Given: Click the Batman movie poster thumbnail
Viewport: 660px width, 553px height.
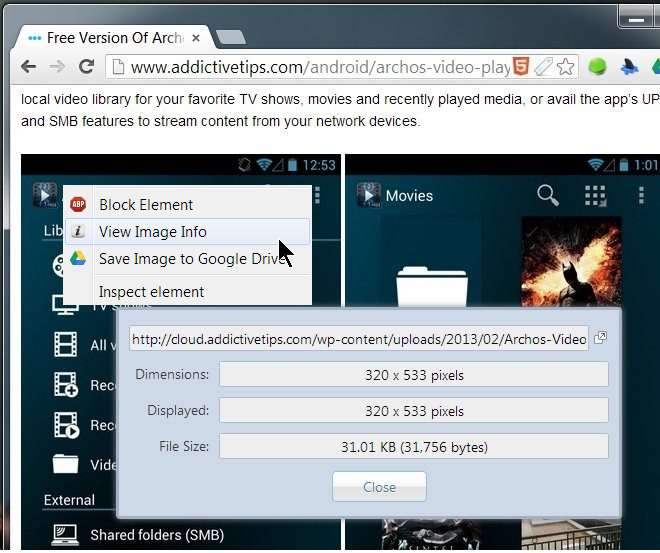Looking at the screenshot, I should [571, 262].
